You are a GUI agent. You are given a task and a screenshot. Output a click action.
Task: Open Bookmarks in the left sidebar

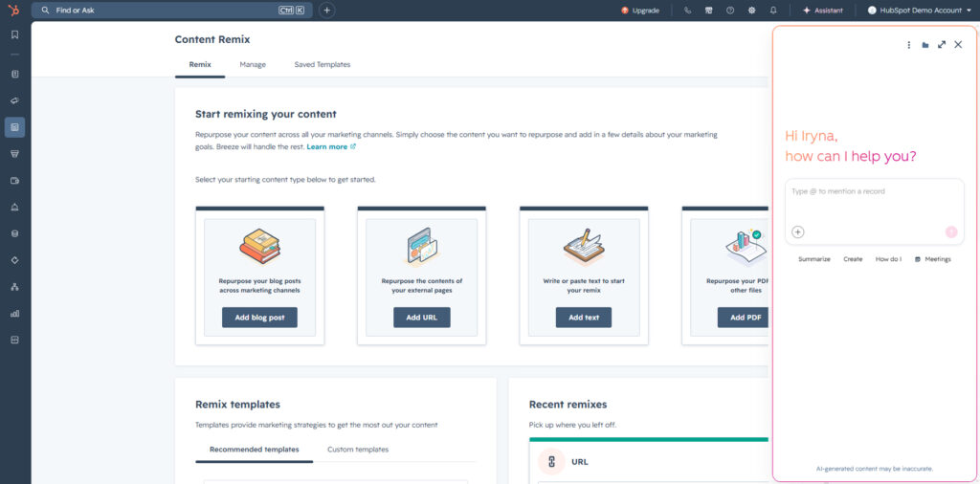[15, 35]
